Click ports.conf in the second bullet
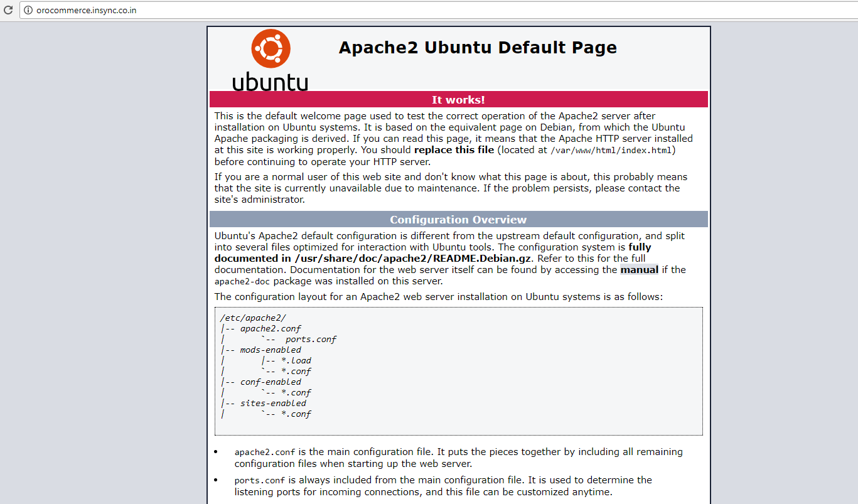 [260, 480]
